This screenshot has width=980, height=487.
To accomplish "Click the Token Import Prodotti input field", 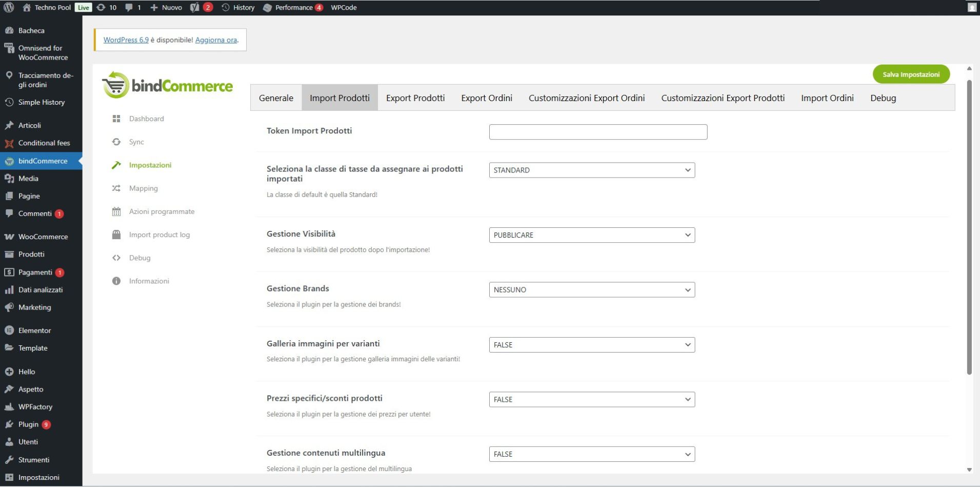I will click(x=598, y=132).
